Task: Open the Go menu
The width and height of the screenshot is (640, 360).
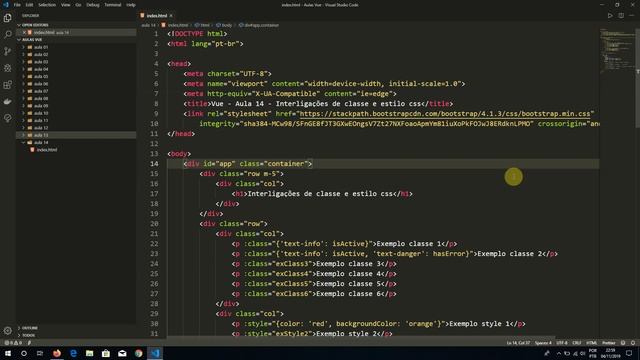Action: (78, 5)
